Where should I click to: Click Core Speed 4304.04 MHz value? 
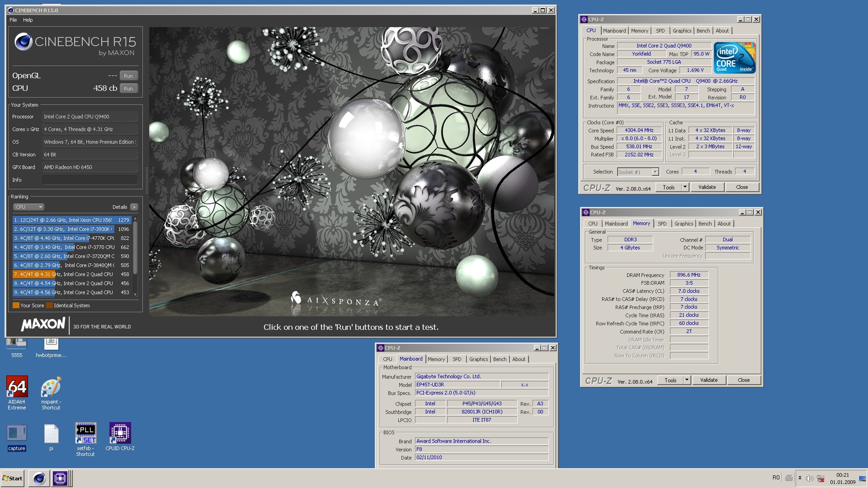639,130
